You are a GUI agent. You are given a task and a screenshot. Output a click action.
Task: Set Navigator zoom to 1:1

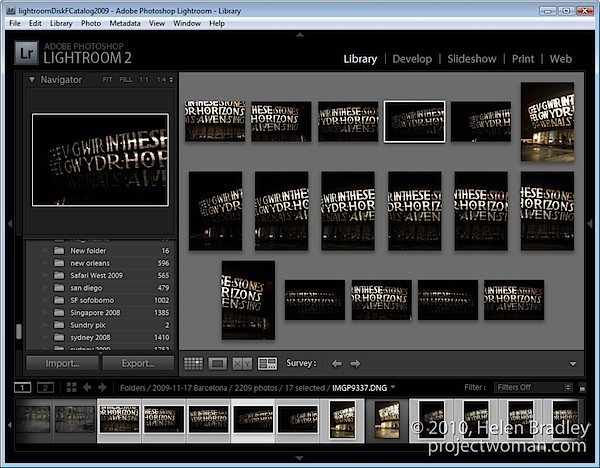pyautogui.click(x=144, y=80)
